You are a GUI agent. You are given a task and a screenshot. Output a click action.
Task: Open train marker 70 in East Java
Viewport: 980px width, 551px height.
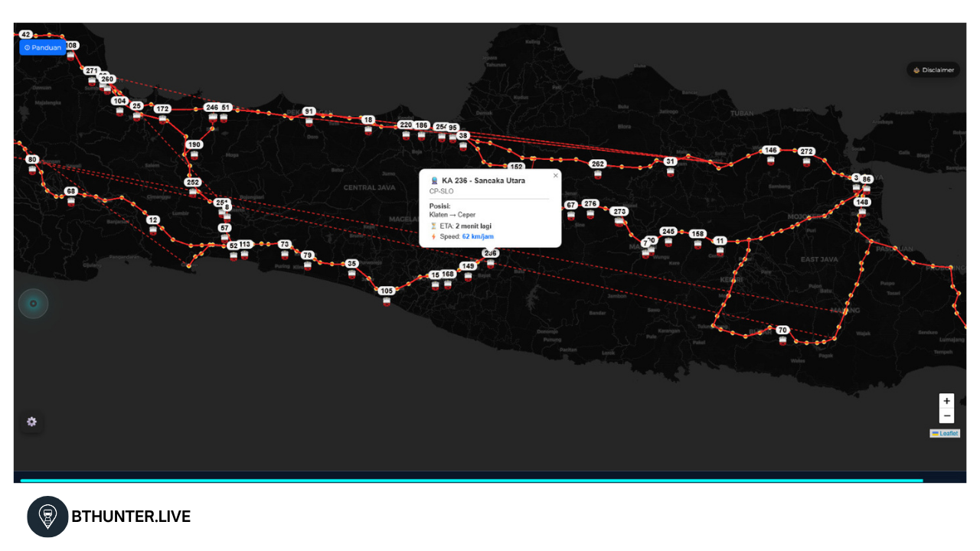[x=782, y=330]
